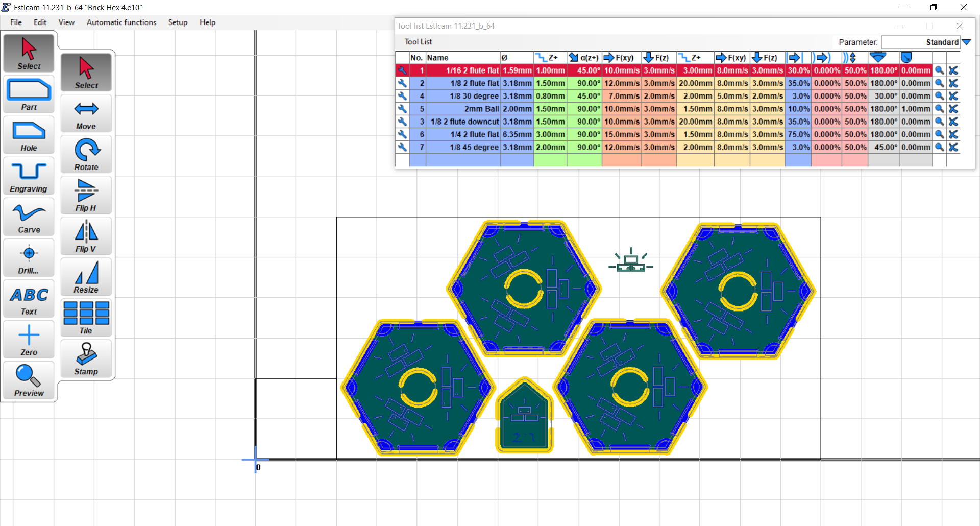Open the View menu
Image resolution: width=980 pixels, height=526 pixels.
tap(66, 22)
